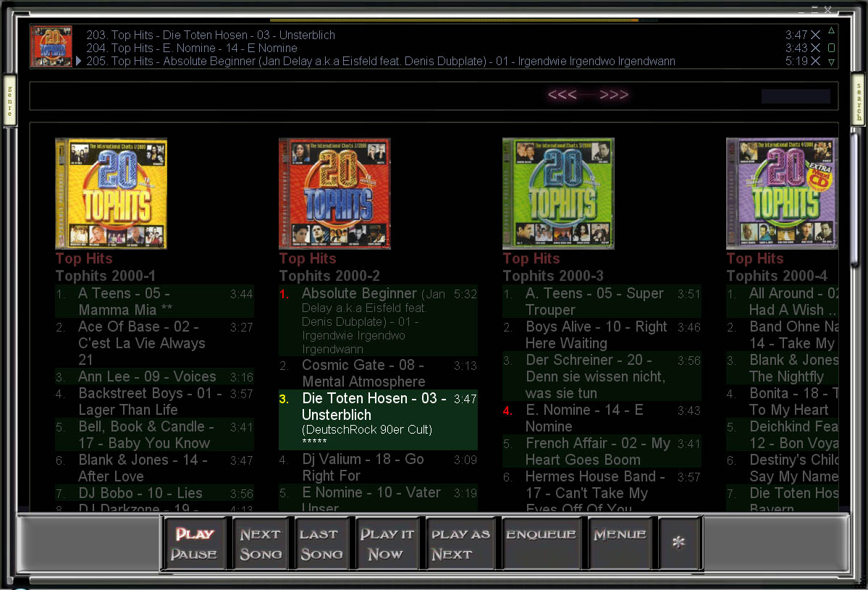The image size is (868, 590).
Task: Skip forward with Next Song button
Action: tap(261, 544)
